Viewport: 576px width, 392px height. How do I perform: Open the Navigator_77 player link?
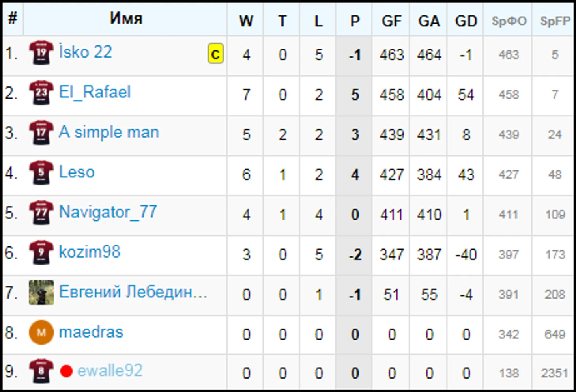click(108, 212)
